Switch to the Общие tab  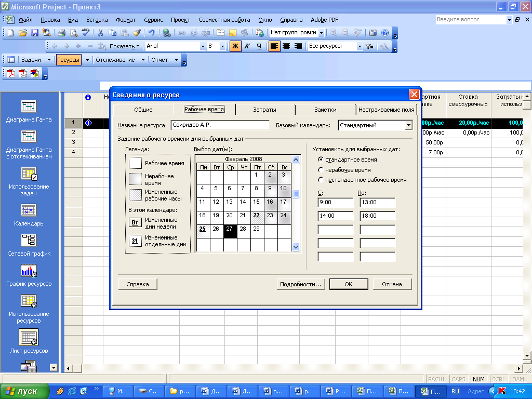pos(143,110)
